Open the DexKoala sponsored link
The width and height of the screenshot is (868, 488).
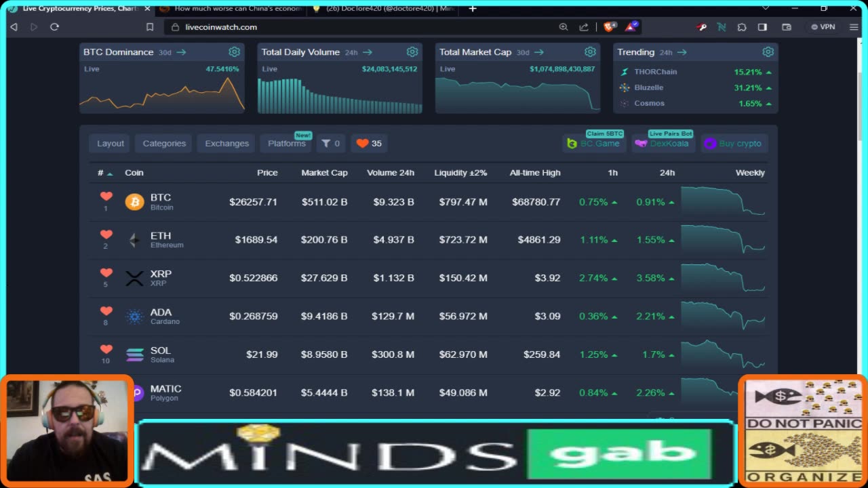pyautogui.click(x=662, y=143)
